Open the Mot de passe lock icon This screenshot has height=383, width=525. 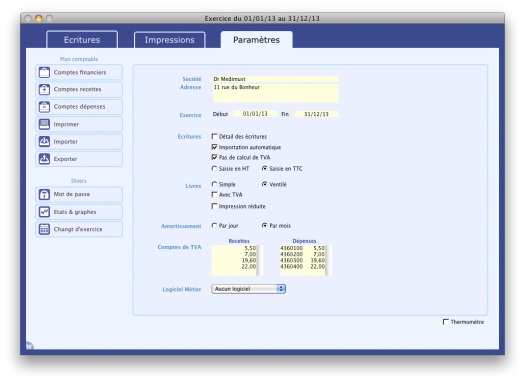click(x=45, y=194)
